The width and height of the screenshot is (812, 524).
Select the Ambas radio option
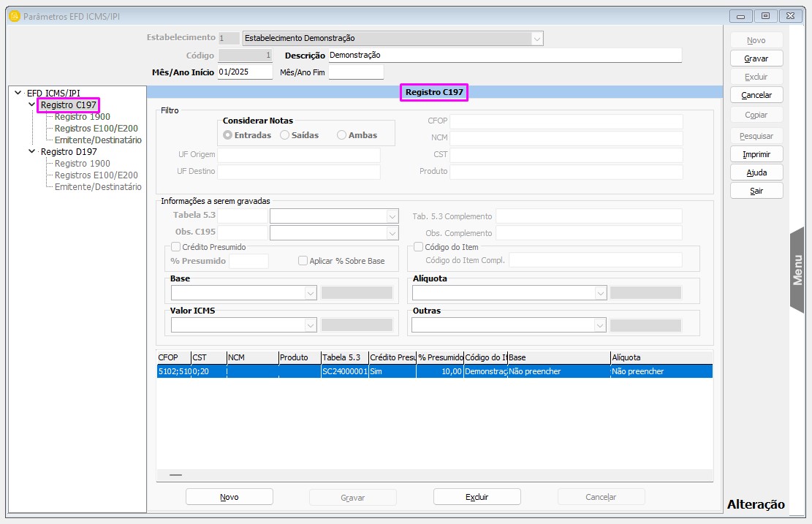[x=341, y=135]
